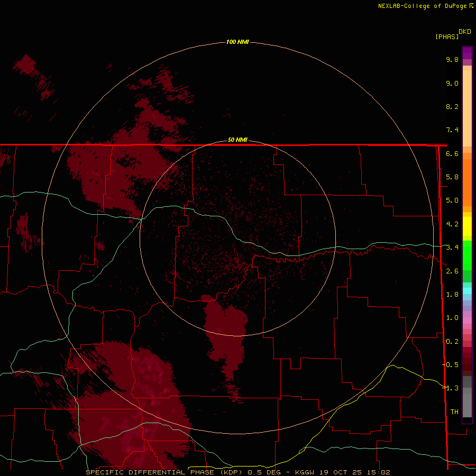
Task: Click the NEXLAB-College of DuPage label
Action: [x=422, y=6]
